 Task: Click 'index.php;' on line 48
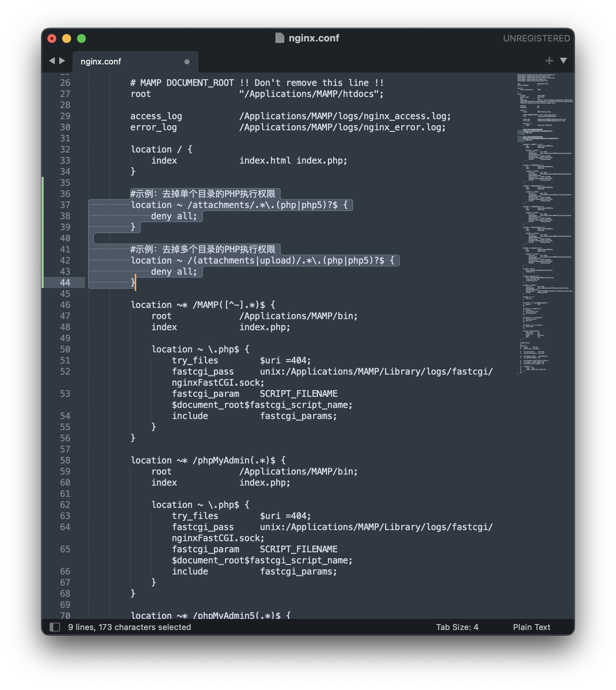265,327
